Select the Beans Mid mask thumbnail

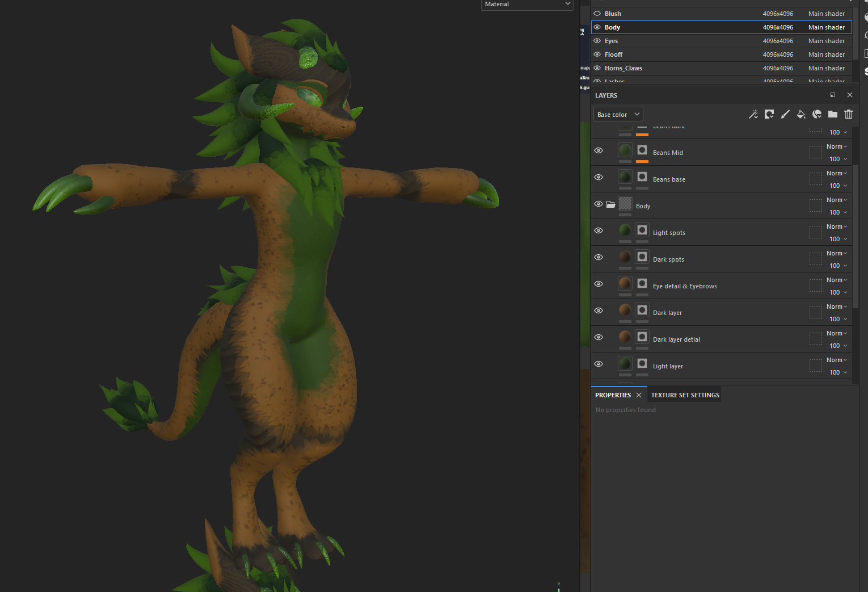click(642, 150)
